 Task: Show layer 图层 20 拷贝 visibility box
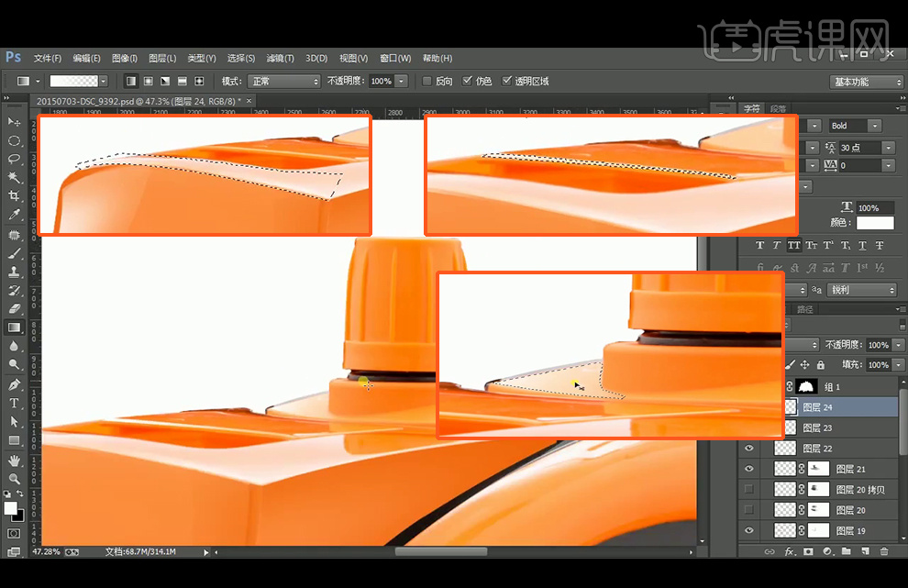click(749, 489)
